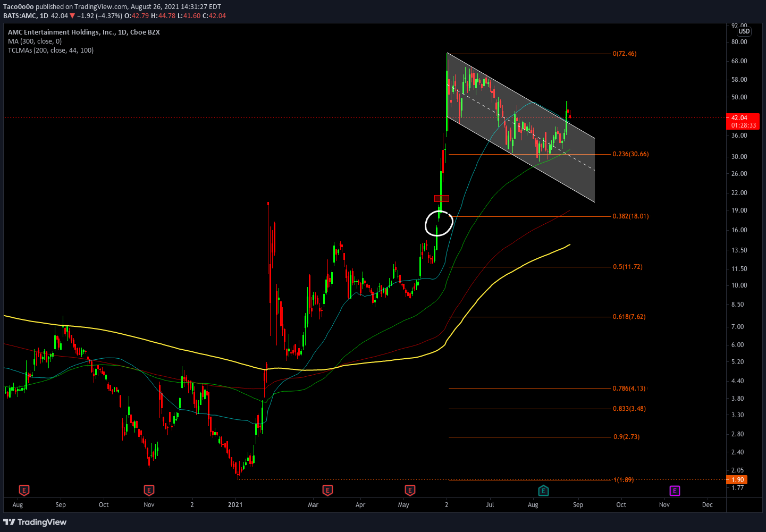This screenshot has height=532, width=766.
Task: Click the 80.00 price axis label
Action: pyautogui.click(x=739, y=42)
